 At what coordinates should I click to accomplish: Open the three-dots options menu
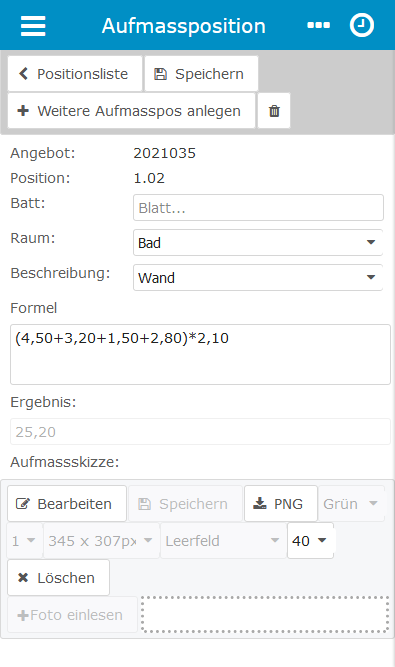click(x=318, y=26)
